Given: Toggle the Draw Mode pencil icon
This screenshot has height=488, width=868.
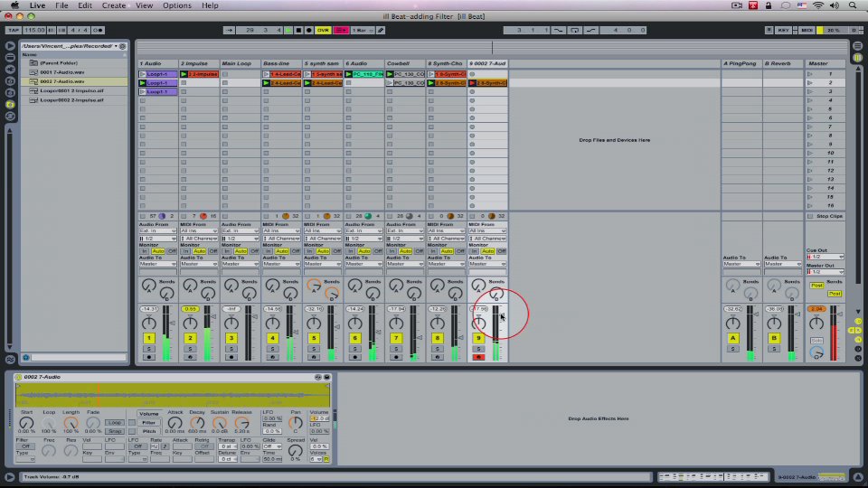Looking at the screenshot, I should click(x=381, y=30).
